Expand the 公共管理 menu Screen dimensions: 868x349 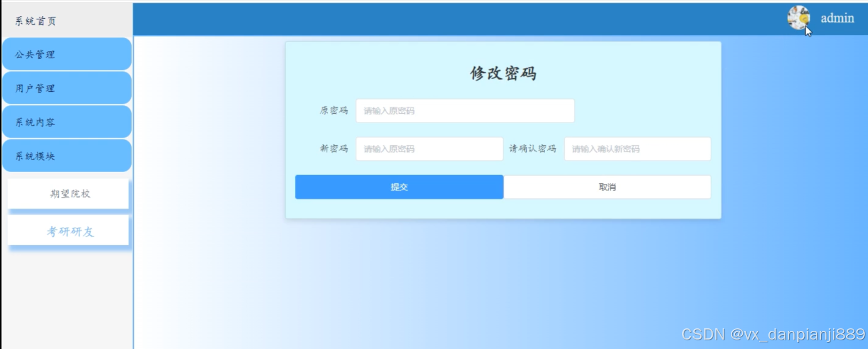[67, 54]
